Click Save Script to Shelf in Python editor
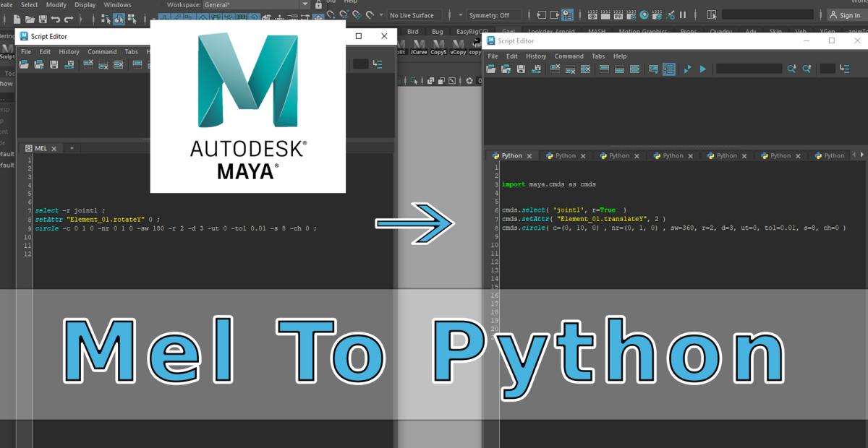868x448 pixels. (x=537, y=69)
